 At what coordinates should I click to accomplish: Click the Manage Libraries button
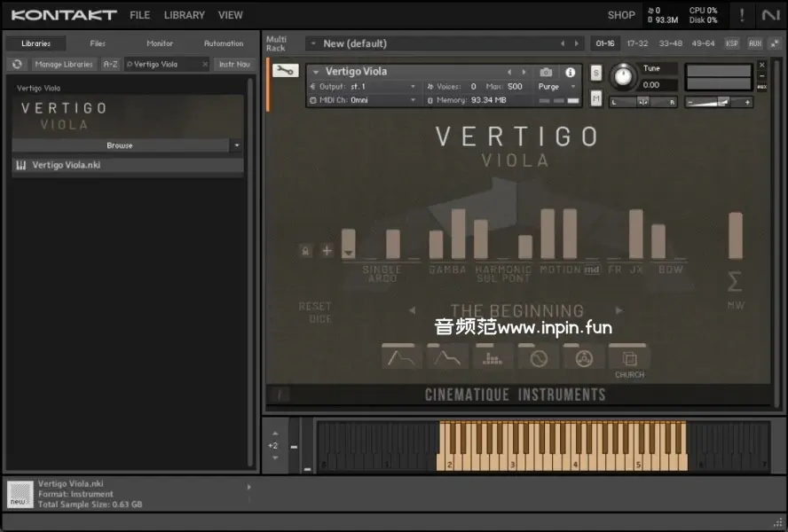(64, 64)
